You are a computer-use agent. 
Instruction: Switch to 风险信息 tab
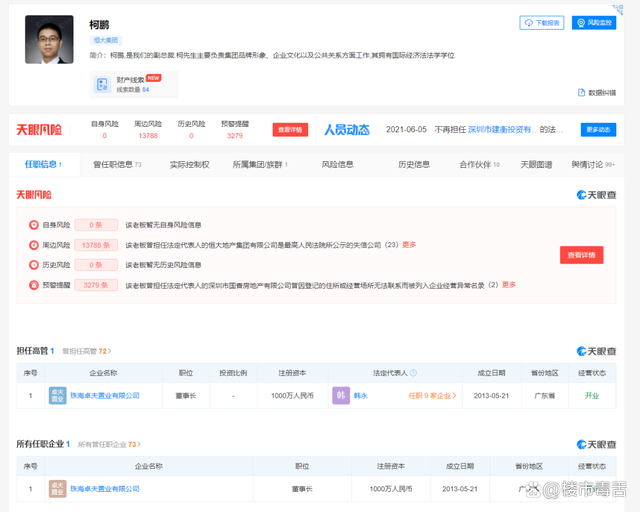338,165
